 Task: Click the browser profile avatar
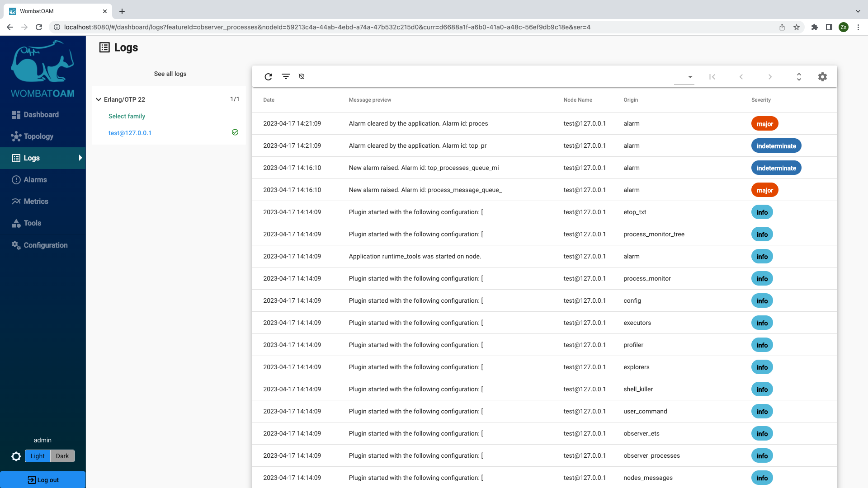click(844, 27)
